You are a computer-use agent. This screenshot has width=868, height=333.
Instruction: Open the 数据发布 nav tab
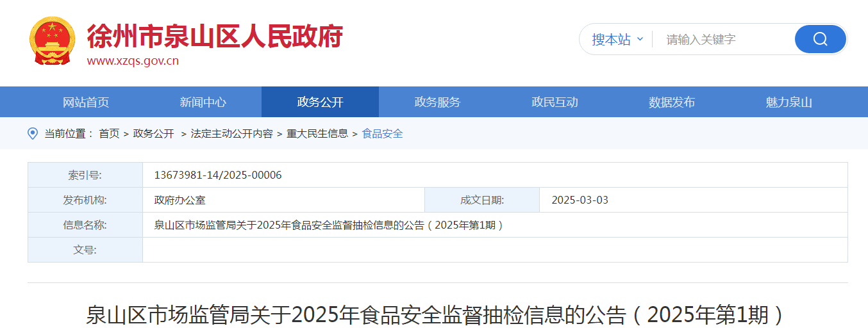click(x=672, y=102)
